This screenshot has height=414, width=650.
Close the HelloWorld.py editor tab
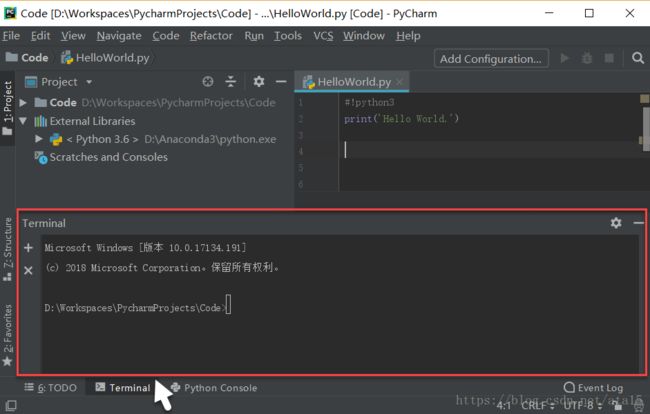click(399, 82)
